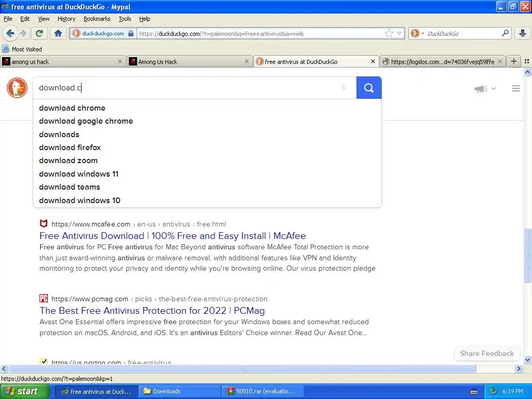Open the Bookmarks menu
This screenshot has width=532, height=399.
97,19
